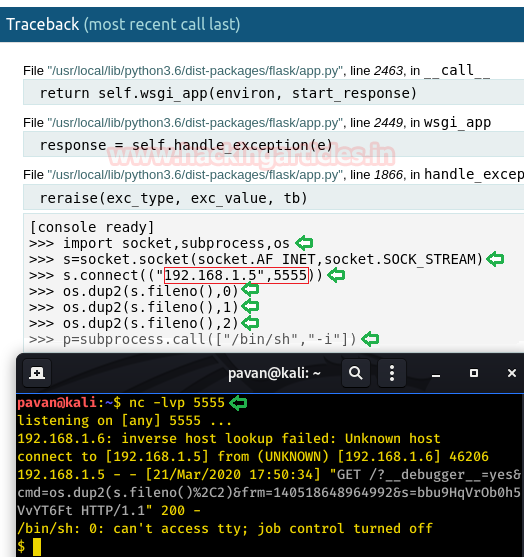Click the 'nc -lvp 5555' command in terminal
Screen dimensions: 524x557
177,403
